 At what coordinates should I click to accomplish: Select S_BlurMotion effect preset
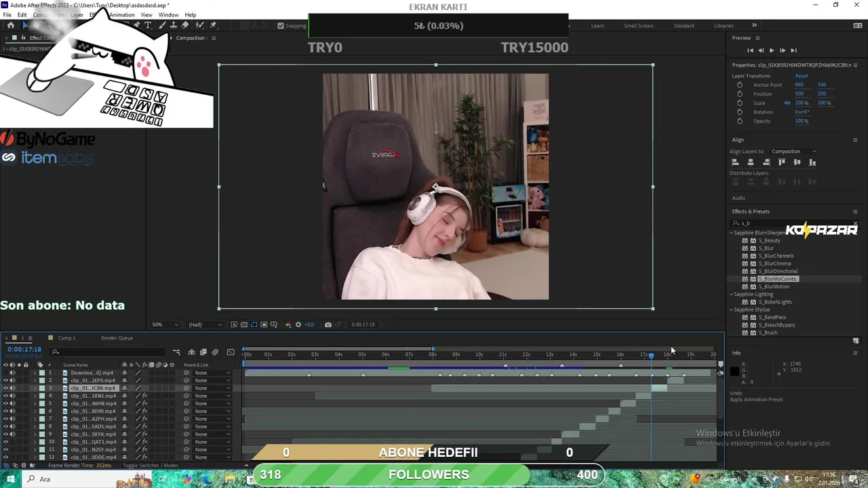(x=774, y=287)
